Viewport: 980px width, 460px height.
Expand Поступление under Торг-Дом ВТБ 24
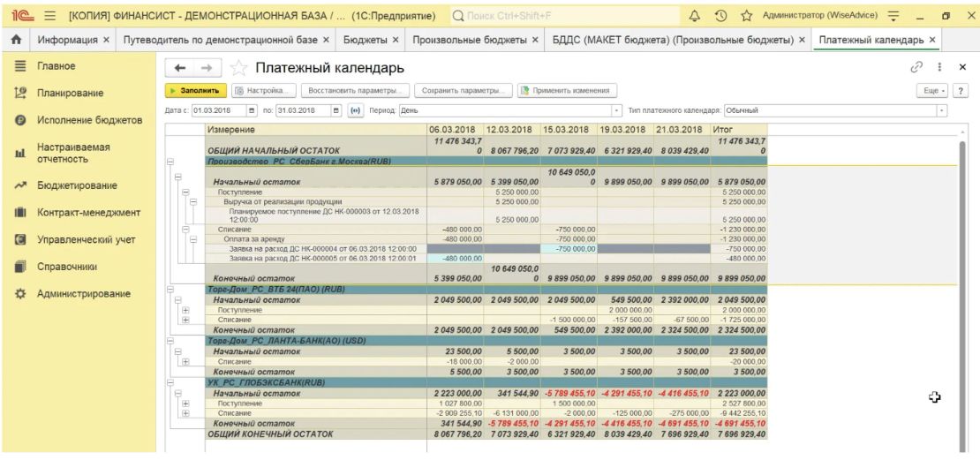click(185, 310)
